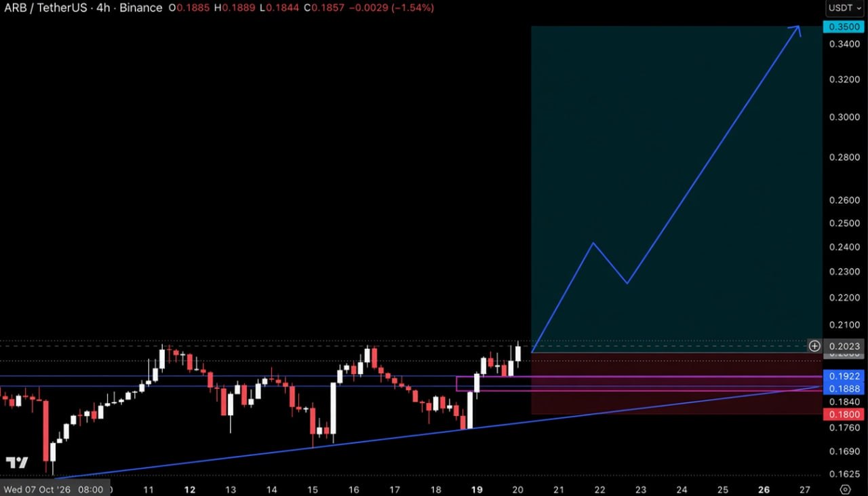Screen dimensions: 868x496
Task: Click the plus icon beside 0.2023
Action: 814,346
